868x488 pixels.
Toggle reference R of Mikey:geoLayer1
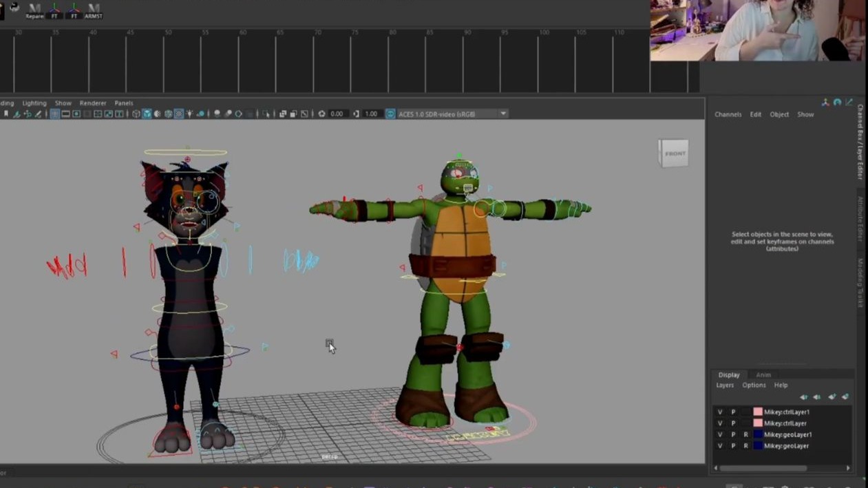pyautogui.click(x=745, y=434)
